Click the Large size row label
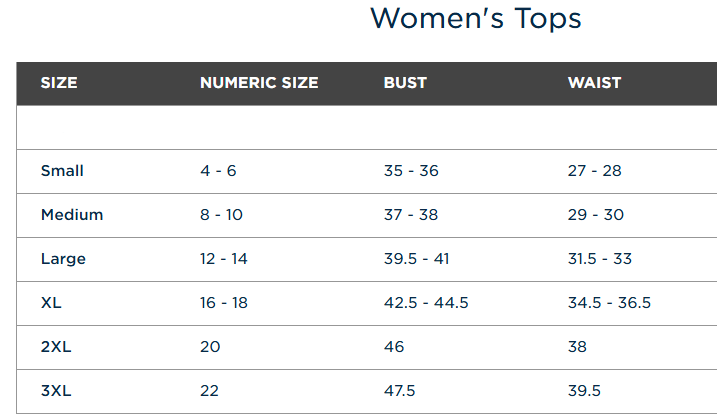This screenshot has width=717, height=415. (x=63, y=259)
